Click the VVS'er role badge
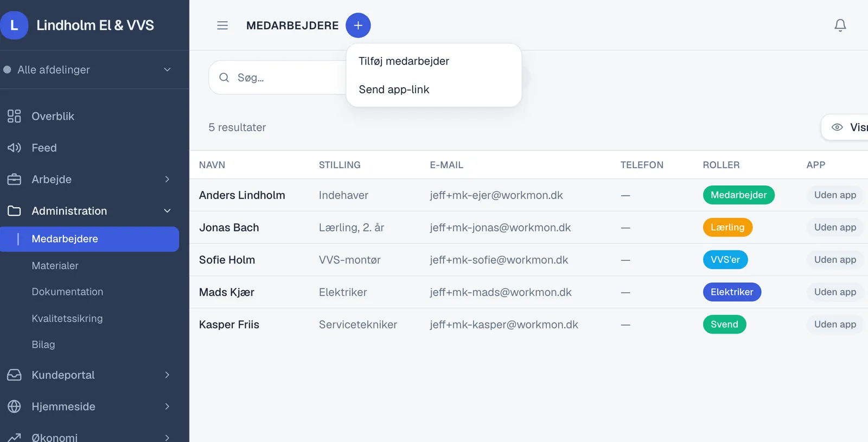The width and height of the screenshot is (868, 442). pos(725,260)
